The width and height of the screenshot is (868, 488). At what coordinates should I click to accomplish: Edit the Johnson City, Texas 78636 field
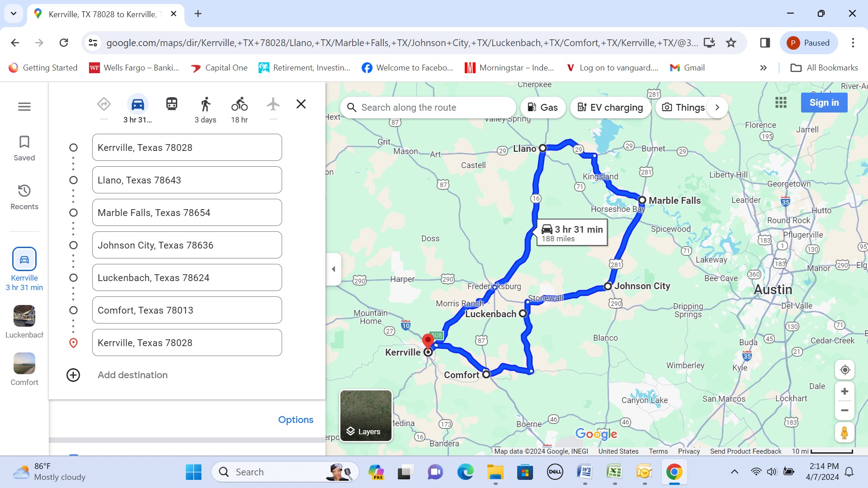click(187, 245)
